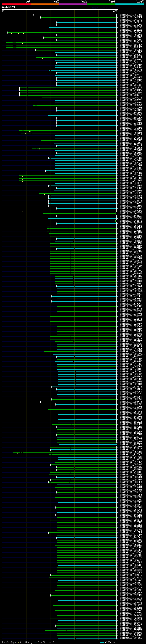Click label UniRef100_C0PQ72

pos(131,98)
